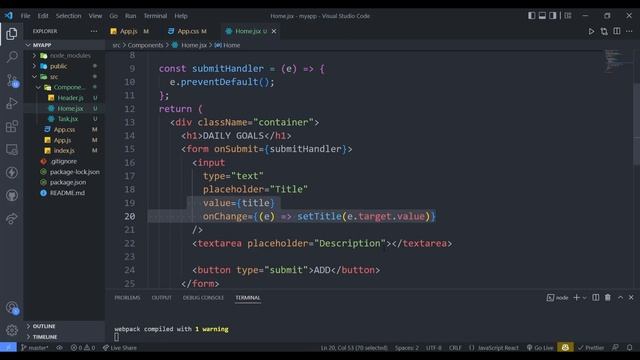Screen dimensions: 640x360
Task: Open the Thunder Client lightning icon
Action: [11, 172]
